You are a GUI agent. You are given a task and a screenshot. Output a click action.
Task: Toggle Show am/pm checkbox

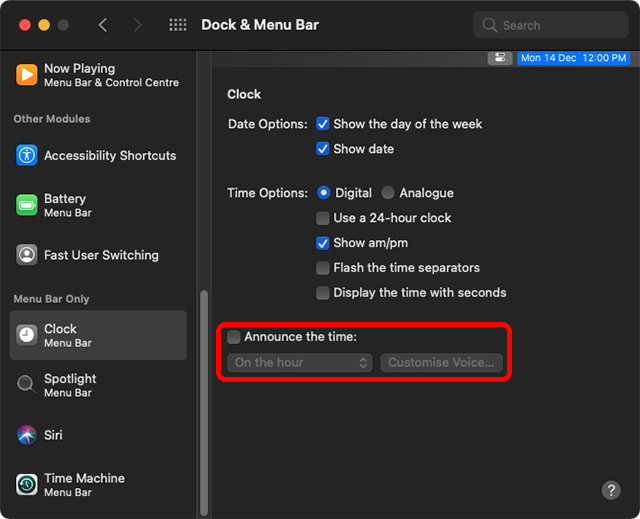pos(322,243)
